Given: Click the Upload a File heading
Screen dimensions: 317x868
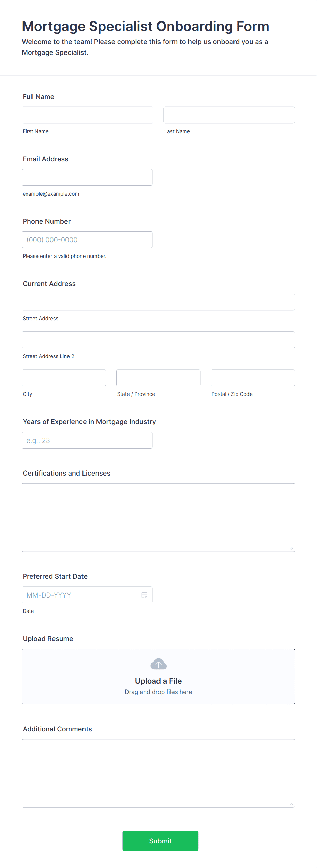Looking at the screenshot, I should [x=158, y=681].
